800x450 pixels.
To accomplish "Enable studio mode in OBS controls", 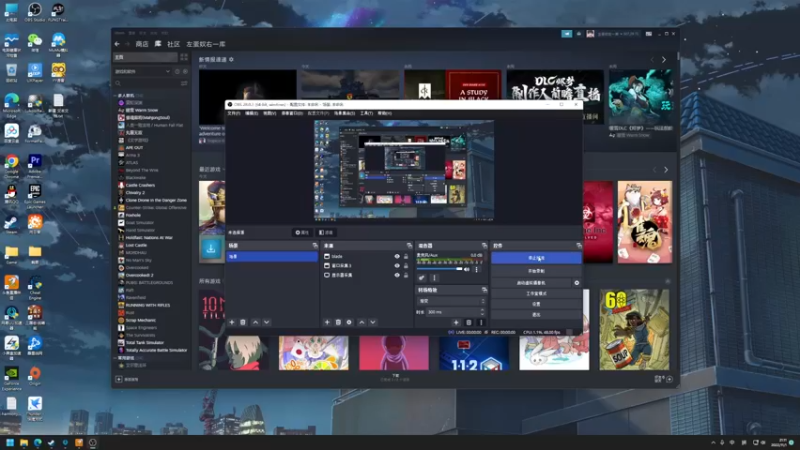I will click(536, 293).
